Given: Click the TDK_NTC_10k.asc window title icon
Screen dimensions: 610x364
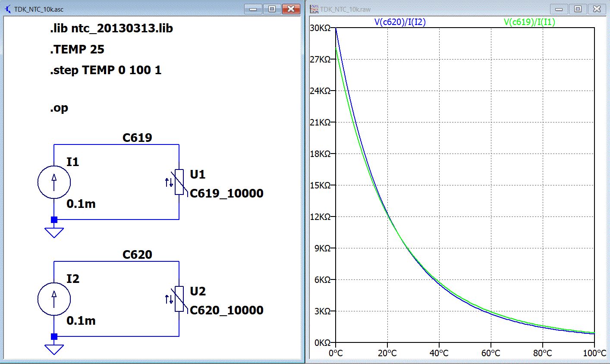Looking at the screenshot, I should pos(8,9).
